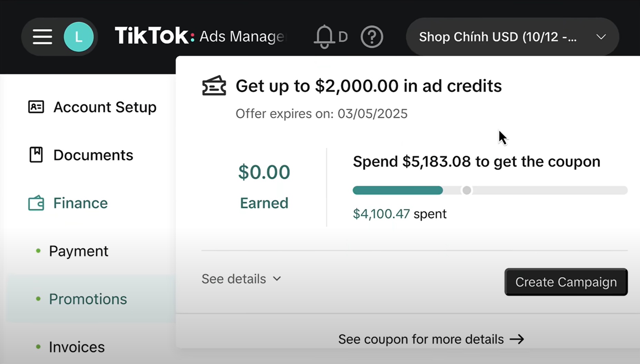This screenshot has width=640, height=364.
Task: Click the $4,100.47 spent amount
Action: [x=381, y=214]
